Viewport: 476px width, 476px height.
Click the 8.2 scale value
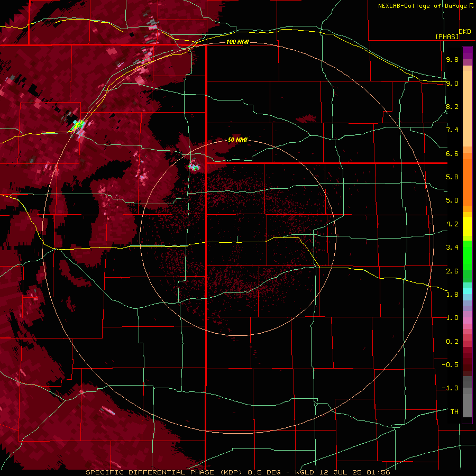(452, 106)
